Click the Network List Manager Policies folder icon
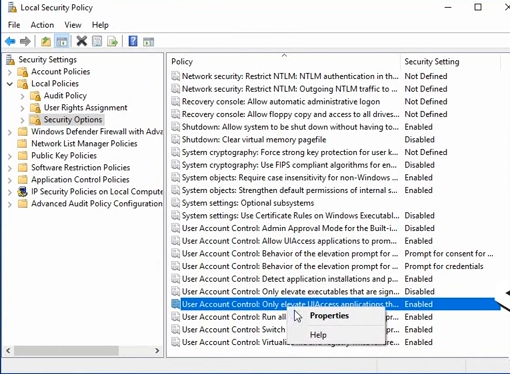 point(23,144)
